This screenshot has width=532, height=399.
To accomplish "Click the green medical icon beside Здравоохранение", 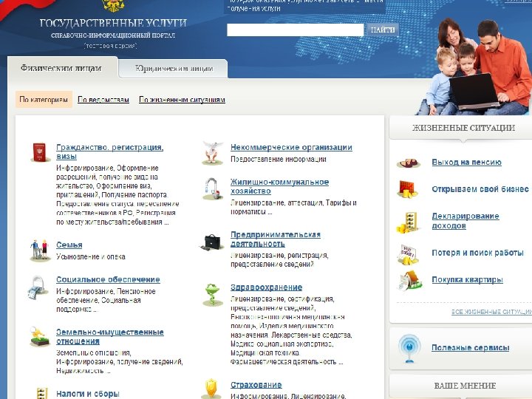I will tap(212, 295).
